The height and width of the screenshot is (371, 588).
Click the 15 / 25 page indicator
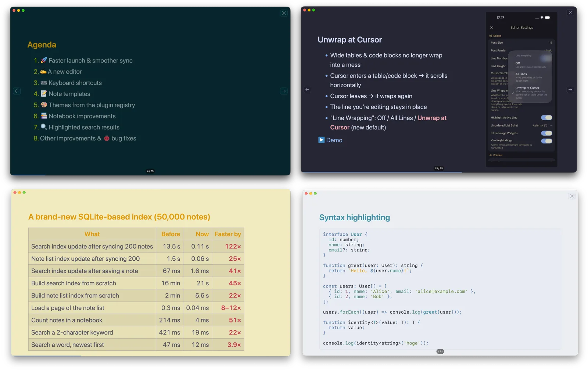coord(439,168)
